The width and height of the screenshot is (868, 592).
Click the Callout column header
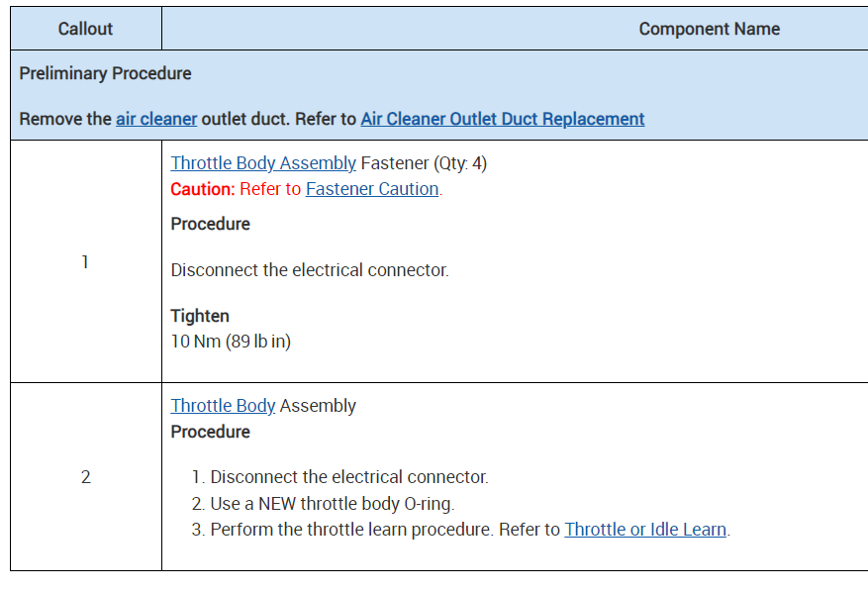point(85,29)
